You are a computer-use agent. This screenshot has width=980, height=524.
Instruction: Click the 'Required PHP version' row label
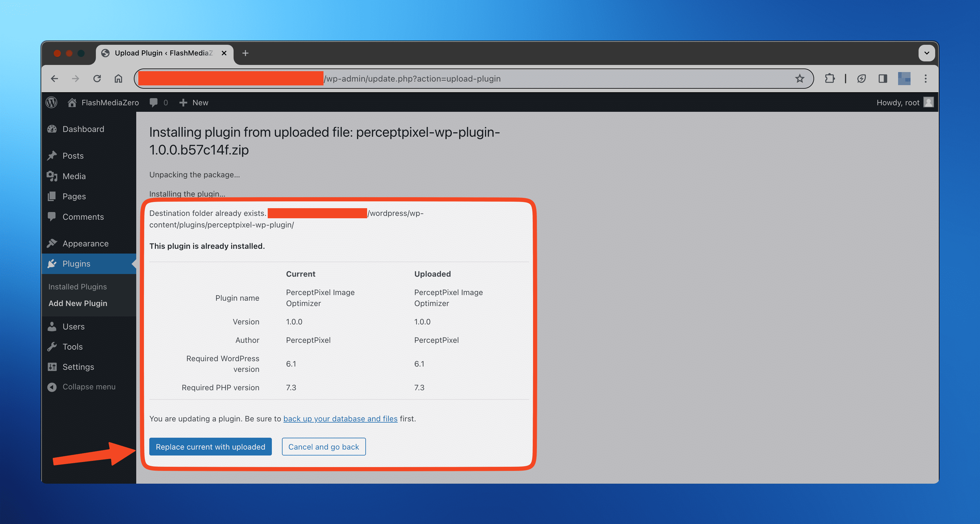coord(220,388)
